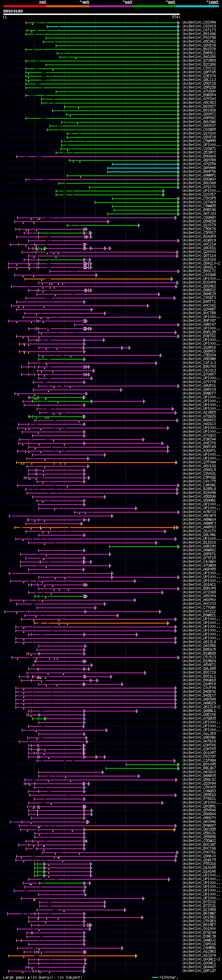This screenshot has width=222, height=980.
Task: Select the UniRef100_Q1HMI6 label
Action: 199,347
